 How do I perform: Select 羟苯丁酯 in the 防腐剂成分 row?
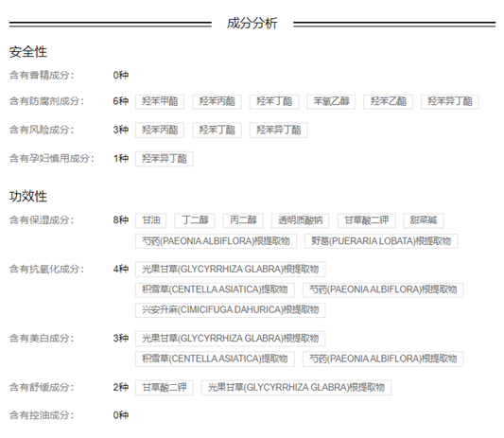click(x=274, y=101)
